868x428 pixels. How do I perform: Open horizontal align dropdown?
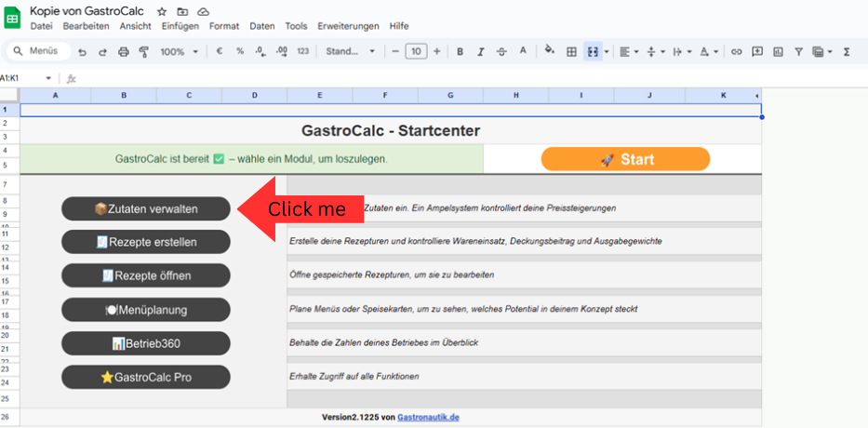[628, 51]
